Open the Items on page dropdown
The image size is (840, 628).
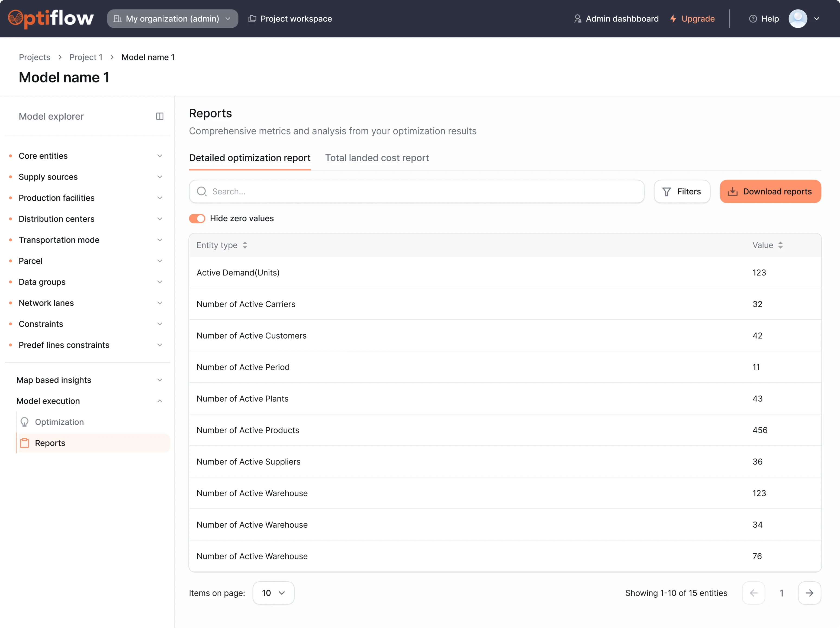273,593
